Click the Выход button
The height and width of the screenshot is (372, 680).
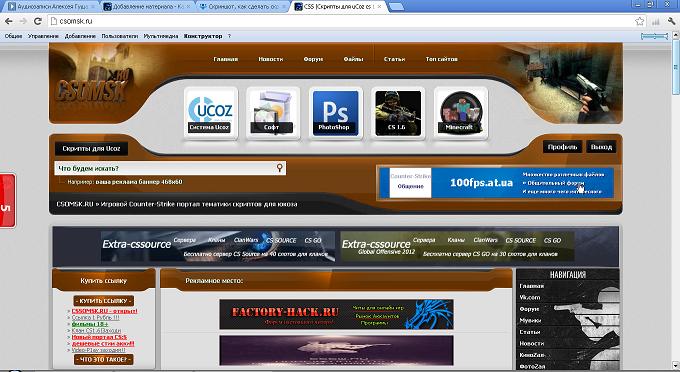point(601,147)
